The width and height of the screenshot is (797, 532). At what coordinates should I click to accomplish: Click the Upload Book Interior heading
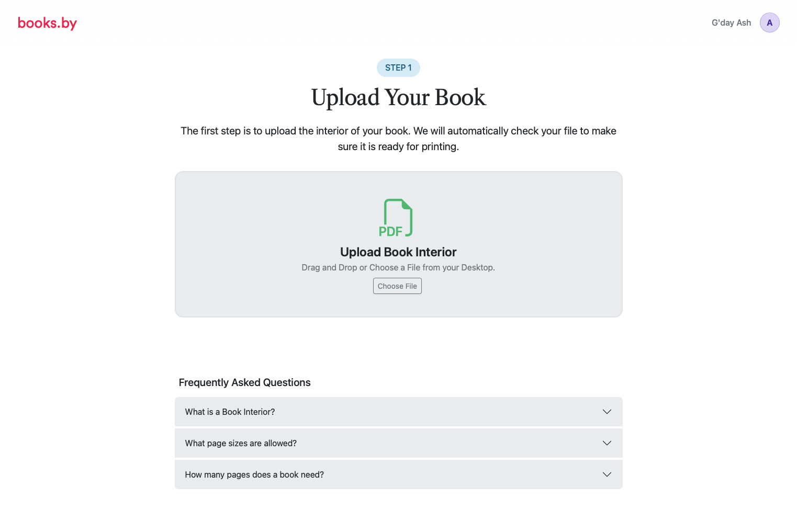pyautogui.click(x=398, y=252)
